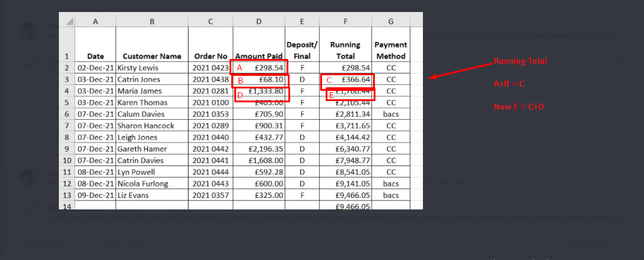Click the cell reading 'Maria James'

click(x=152, y=91)
